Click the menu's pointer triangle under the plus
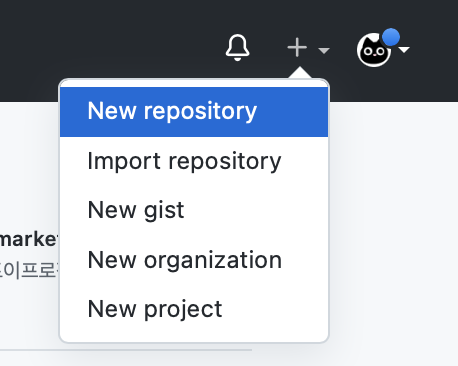Viewport: 458px width, 366px height. click(300, 73)
